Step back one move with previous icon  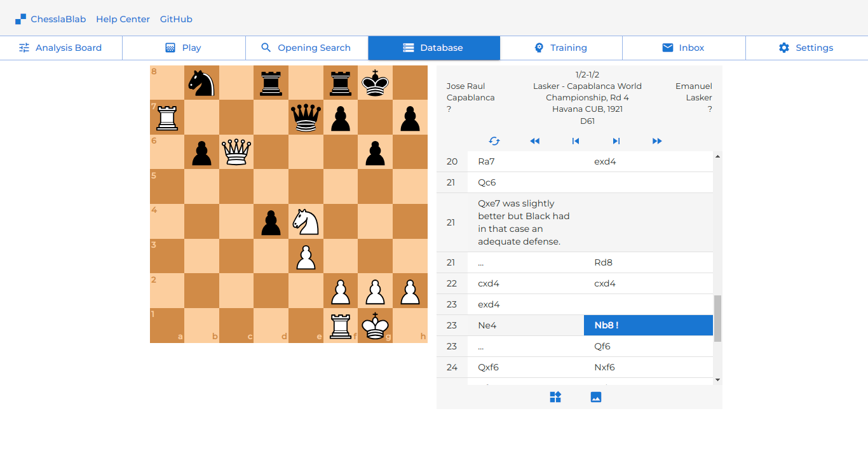pos(575,141)
